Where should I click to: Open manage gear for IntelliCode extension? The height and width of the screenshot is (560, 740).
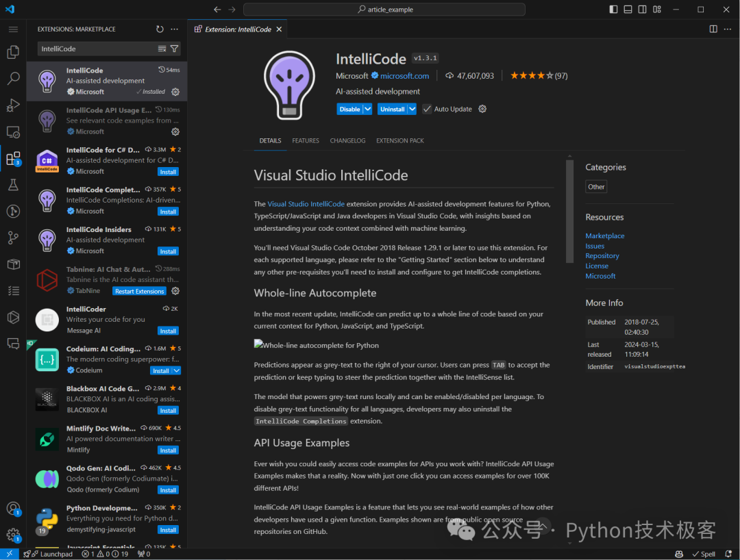pos(175,92)
